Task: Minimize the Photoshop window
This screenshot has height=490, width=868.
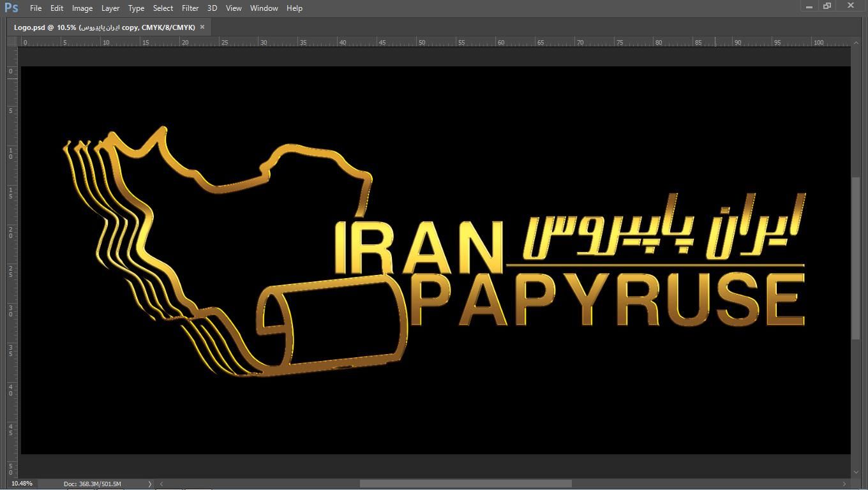Action: point(809,6)
